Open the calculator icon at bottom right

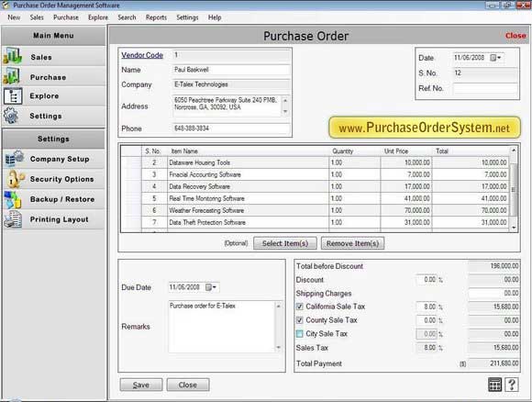494,385
